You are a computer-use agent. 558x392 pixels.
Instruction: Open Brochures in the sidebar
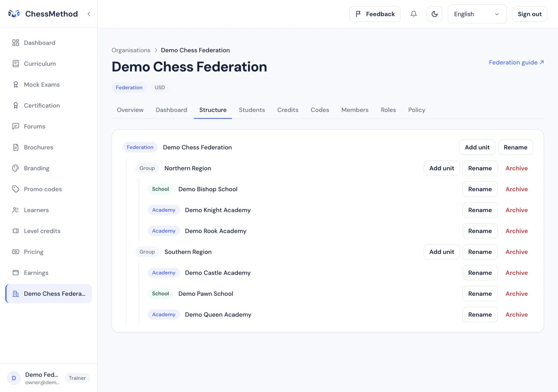click(x=48, y=147)
